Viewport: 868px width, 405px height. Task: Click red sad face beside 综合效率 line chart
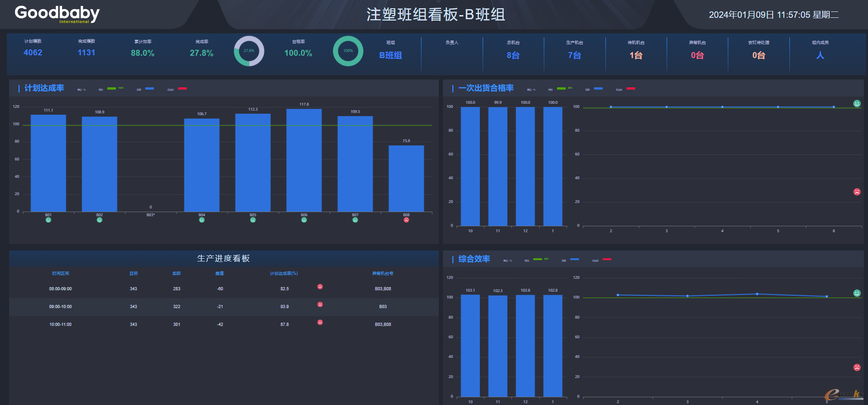857,367
